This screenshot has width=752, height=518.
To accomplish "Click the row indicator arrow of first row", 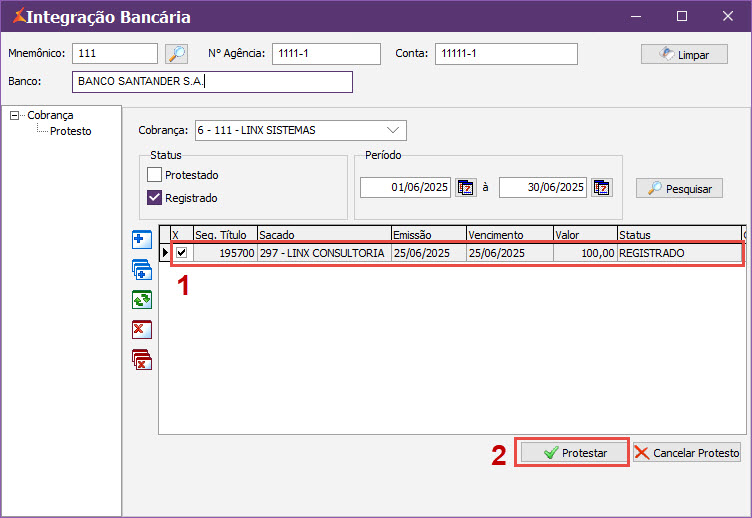I will [x=165, y=252].
